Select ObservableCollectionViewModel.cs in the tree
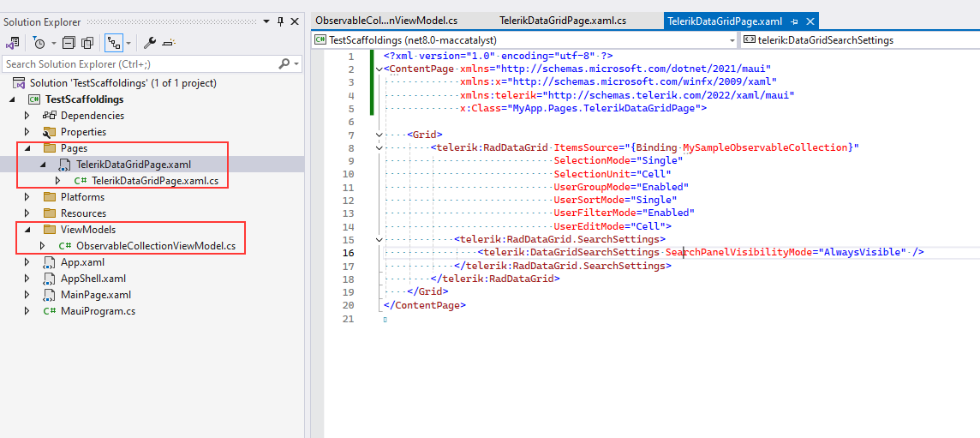Screen dimensions: 980x438 (156, 246)
